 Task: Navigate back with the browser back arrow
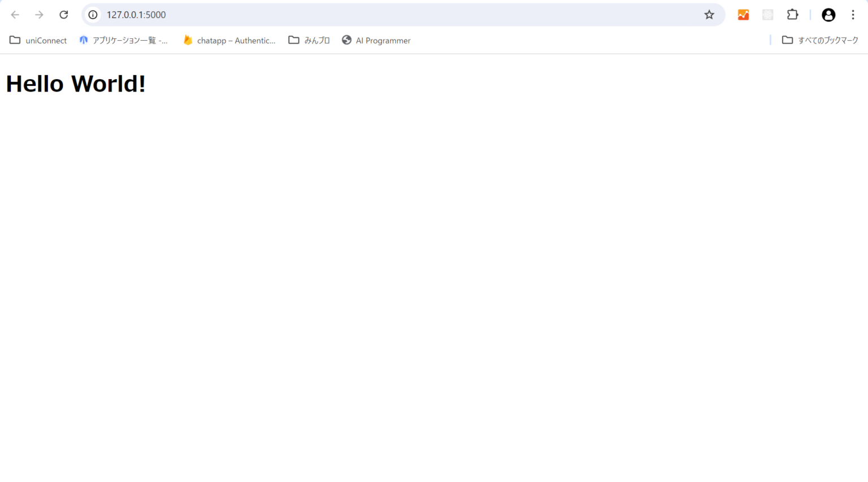pyautogui.click(x=15, y=15)
